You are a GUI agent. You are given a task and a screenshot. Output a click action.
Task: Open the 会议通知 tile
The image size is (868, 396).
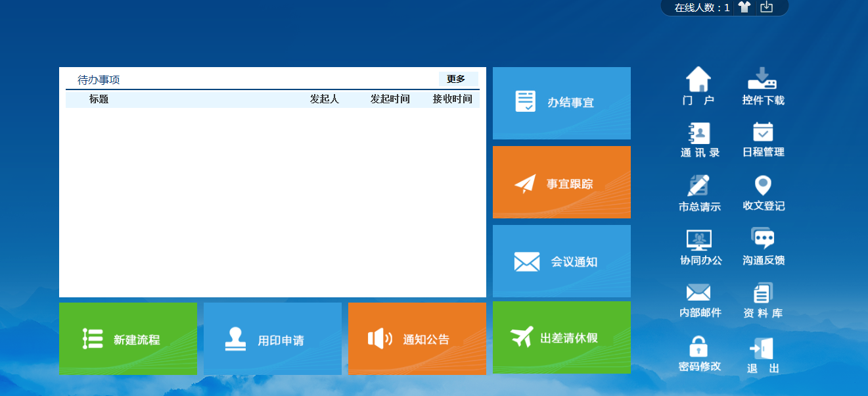pyautogui.click(x=562, y=261)
